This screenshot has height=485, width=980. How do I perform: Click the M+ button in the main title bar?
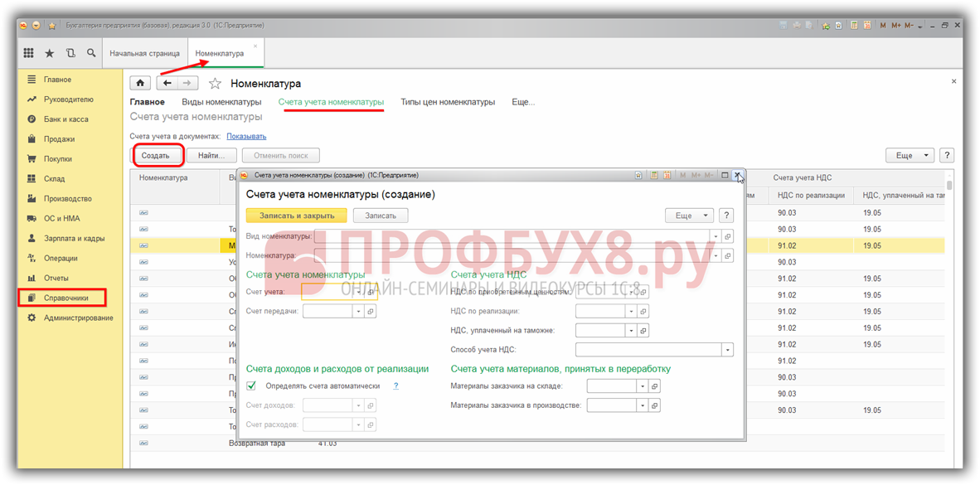[x=895, y=26]
